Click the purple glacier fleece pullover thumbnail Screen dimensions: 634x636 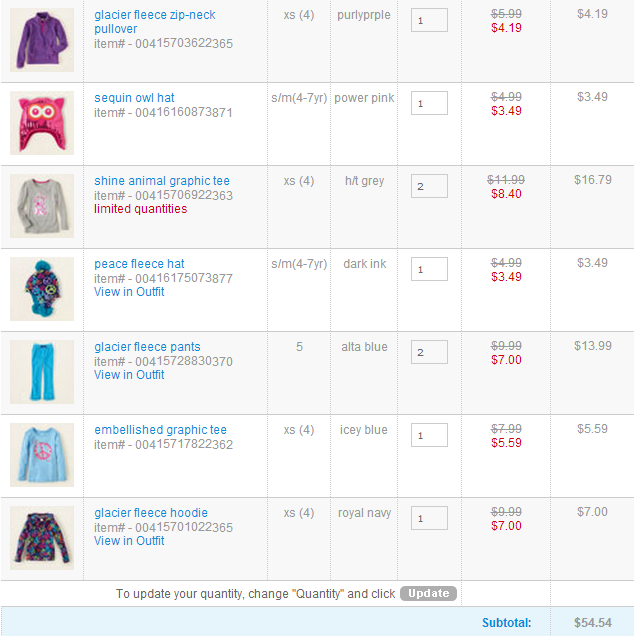42,40
